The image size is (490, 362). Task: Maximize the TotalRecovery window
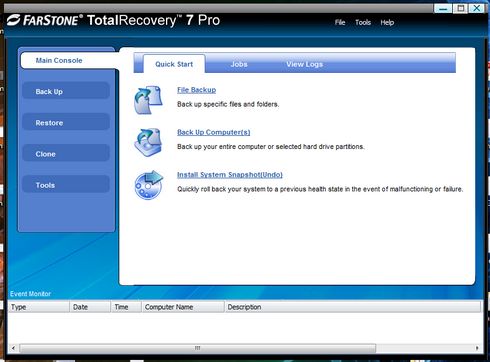pos(460,8)
